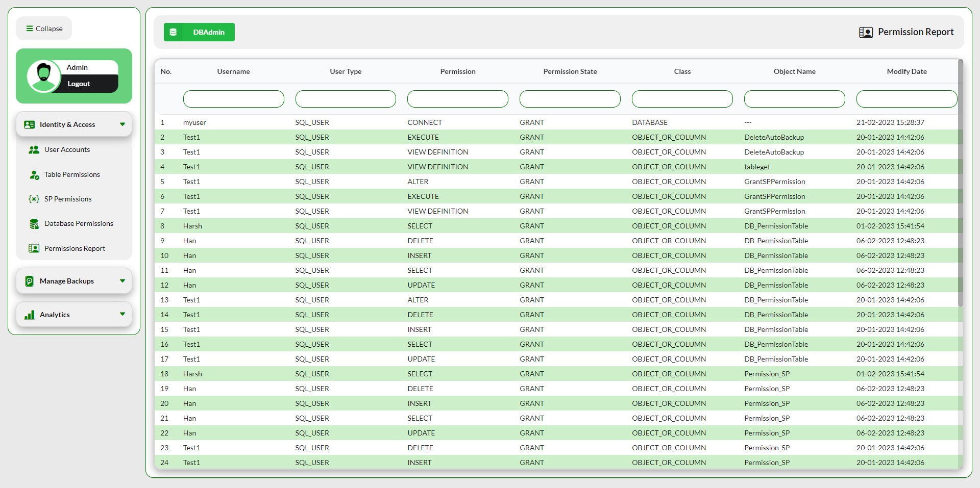This screenshot has height=488, width=980.
Task: Click the DBAdmin database icon
Action: tap(173, 32)
